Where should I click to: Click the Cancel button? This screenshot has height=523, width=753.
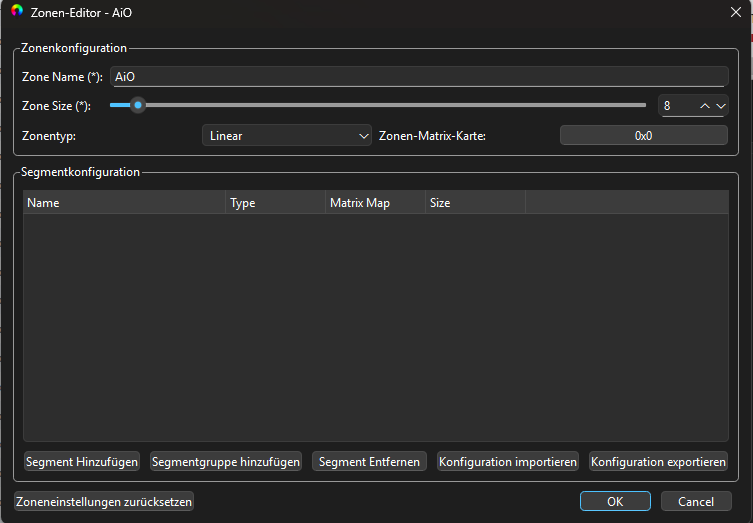point(696,501)
